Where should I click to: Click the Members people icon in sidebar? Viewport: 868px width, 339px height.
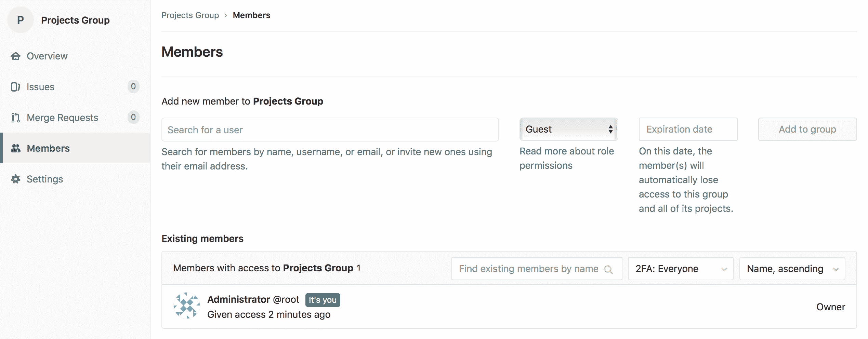(x=16, y=148)
